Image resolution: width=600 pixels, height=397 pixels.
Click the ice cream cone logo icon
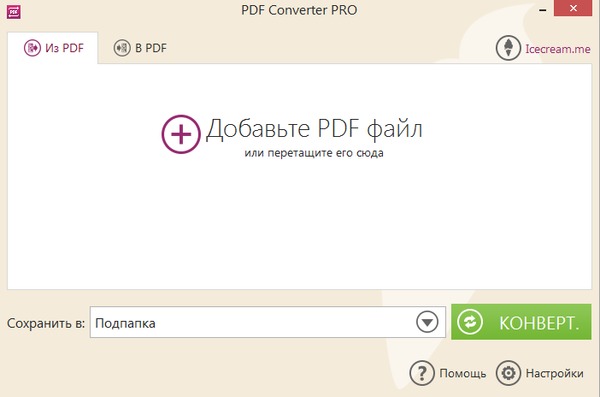[508, 48]
